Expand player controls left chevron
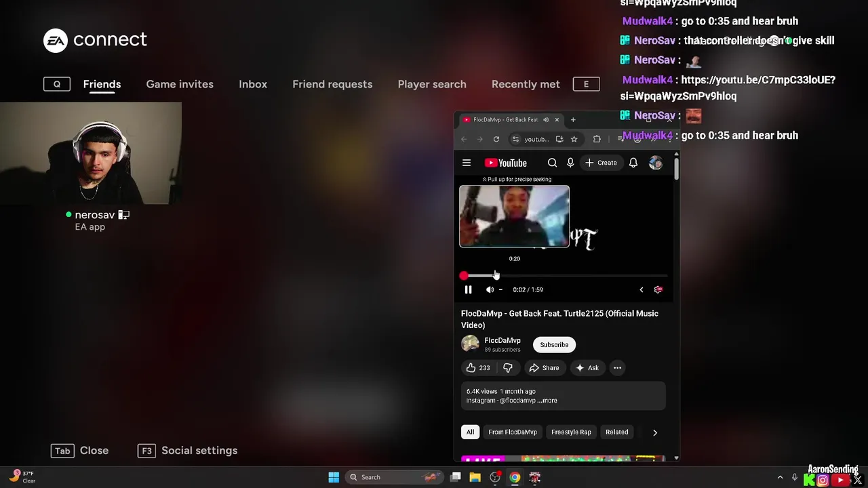 coord(642,289)
